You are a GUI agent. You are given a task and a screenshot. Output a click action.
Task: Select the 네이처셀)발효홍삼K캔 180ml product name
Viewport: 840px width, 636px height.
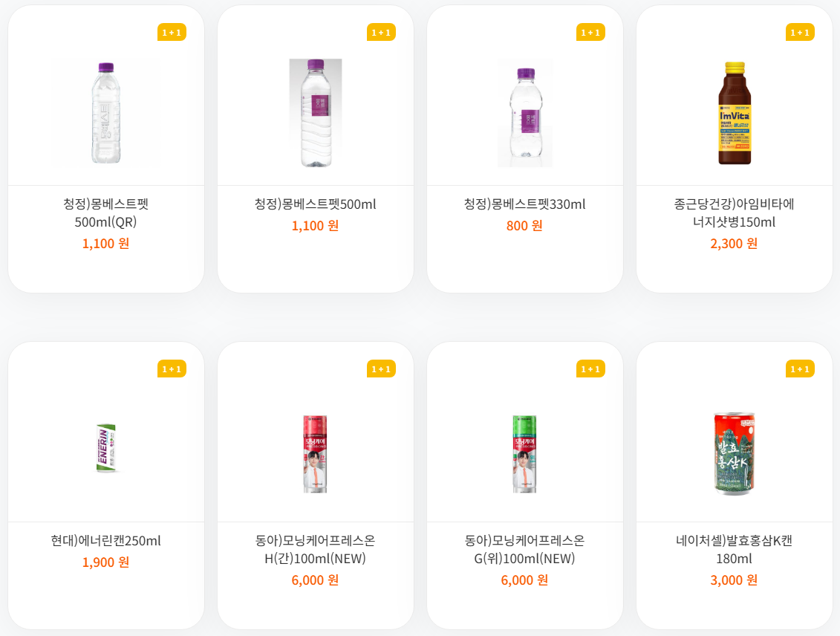coord(734,551)
